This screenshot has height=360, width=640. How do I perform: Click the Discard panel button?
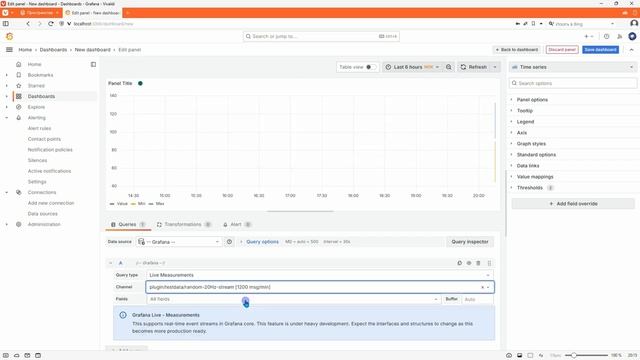[x=562, y=49]
